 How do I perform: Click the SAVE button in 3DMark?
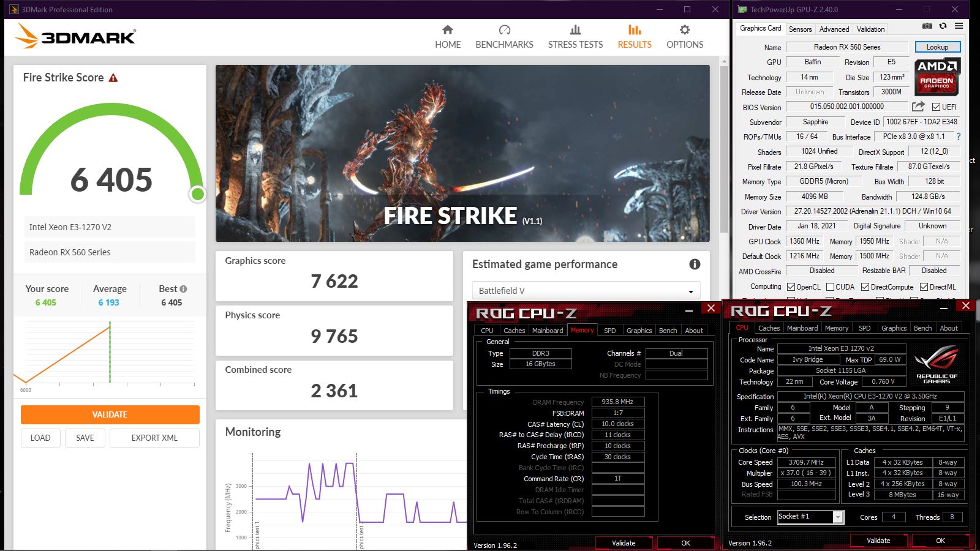click(85, 438)
